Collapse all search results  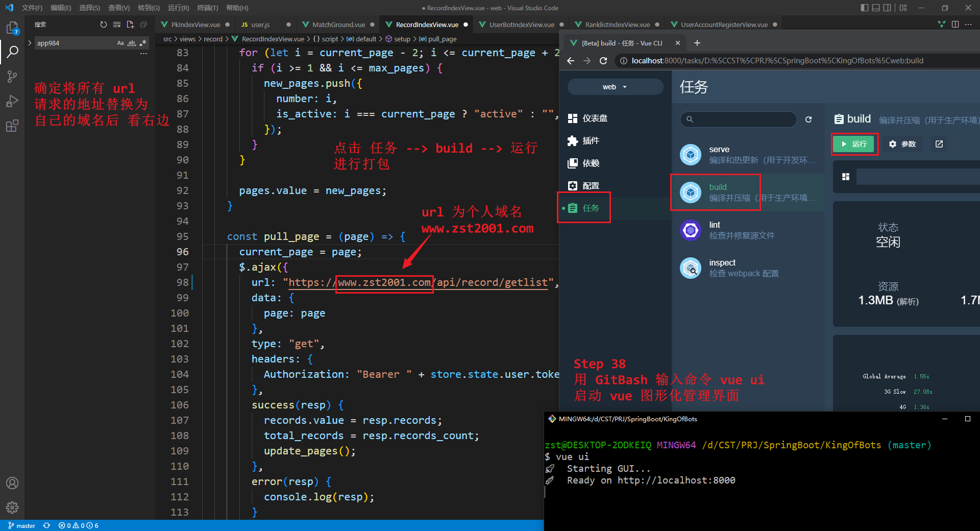[143, 25]
